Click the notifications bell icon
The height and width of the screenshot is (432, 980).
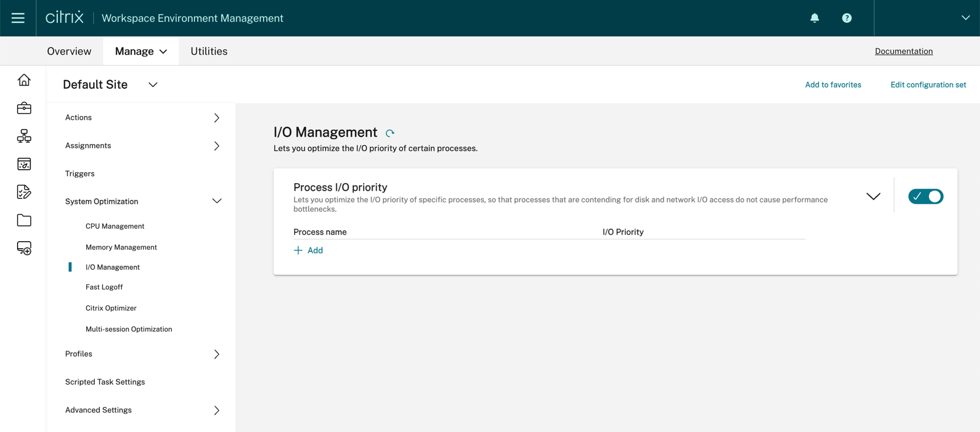[x=814, y=18]
